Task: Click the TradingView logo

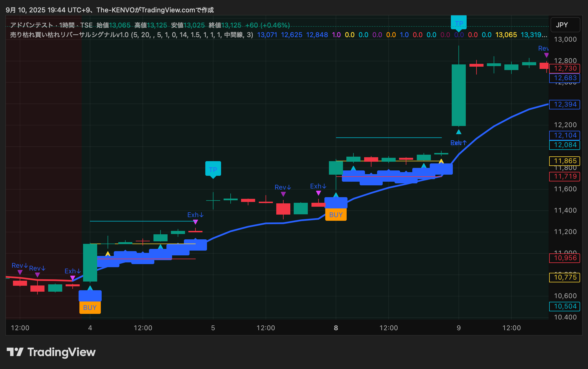Action: [x=51, y=352]
